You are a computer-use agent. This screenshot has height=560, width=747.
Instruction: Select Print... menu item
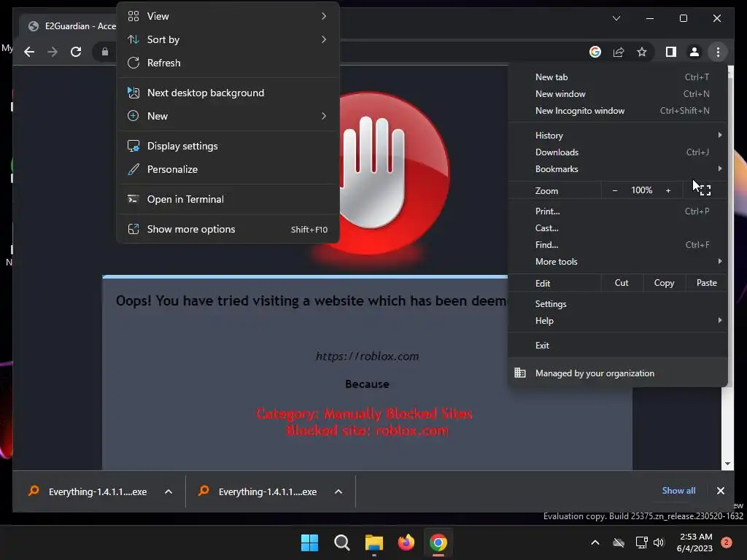617,211
